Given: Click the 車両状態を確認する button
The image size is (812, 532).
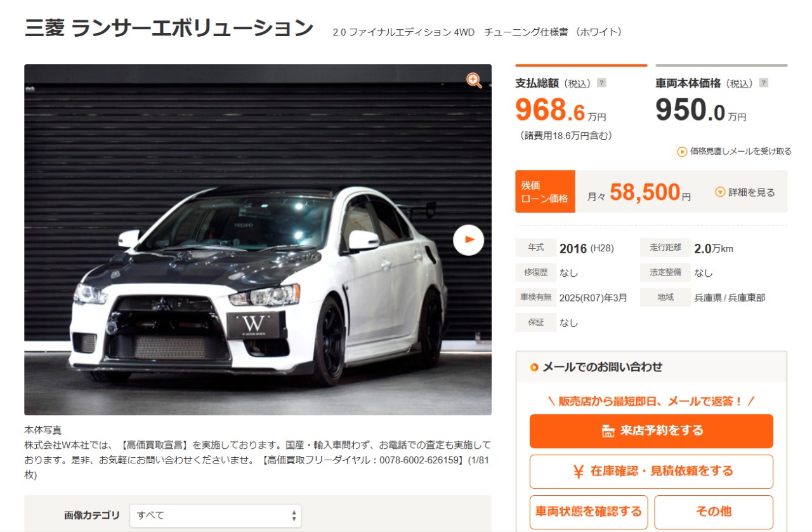Looking at the screenshot, I should [589, 512].
